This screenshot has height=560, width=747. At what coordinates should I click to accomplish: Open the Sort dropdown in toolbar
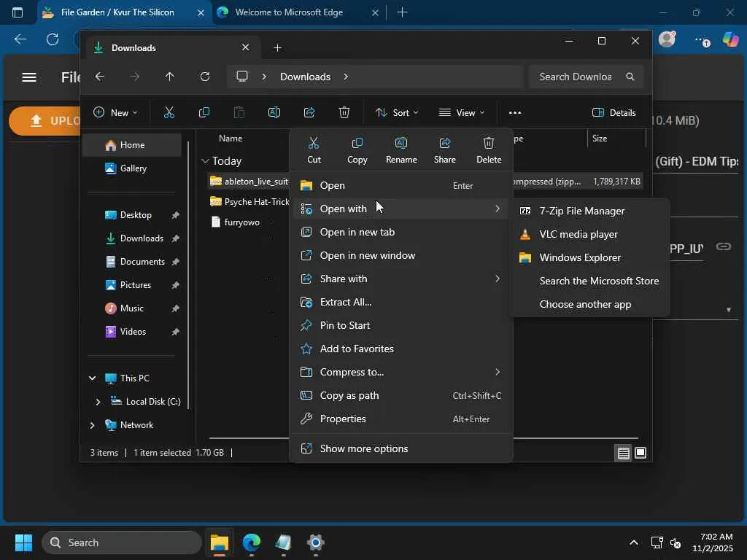point(397,113)
